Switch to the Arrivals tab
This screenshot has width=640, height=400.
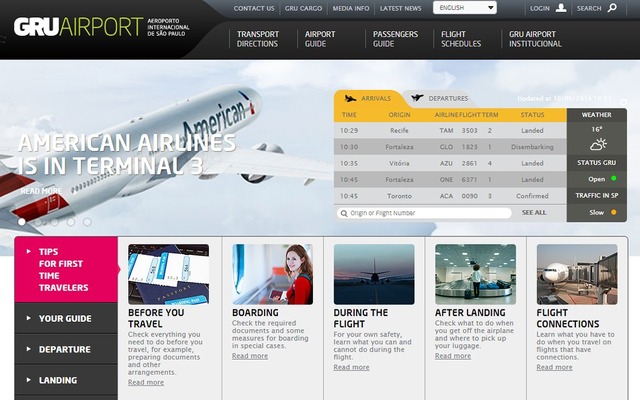367,99
